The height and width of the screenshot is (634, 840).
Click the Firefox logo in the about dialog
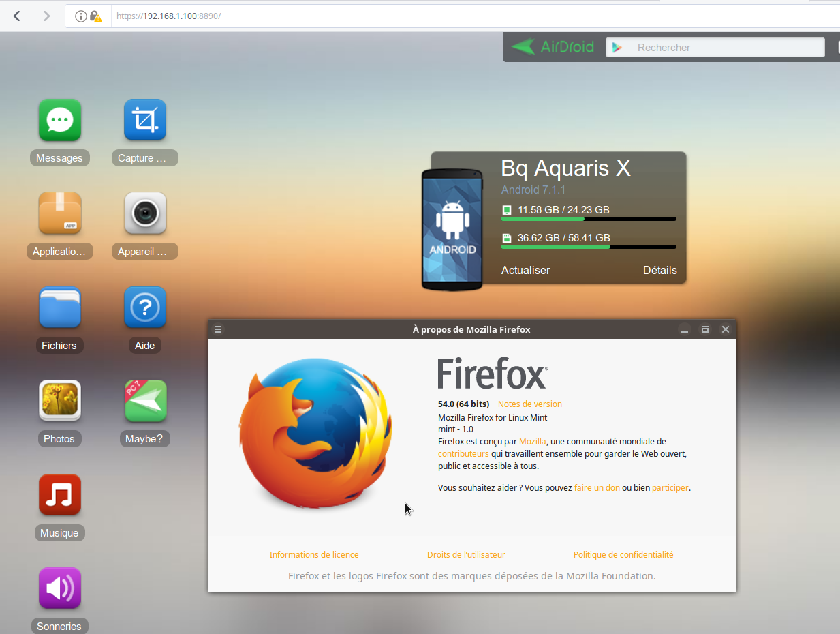(316, 434)
